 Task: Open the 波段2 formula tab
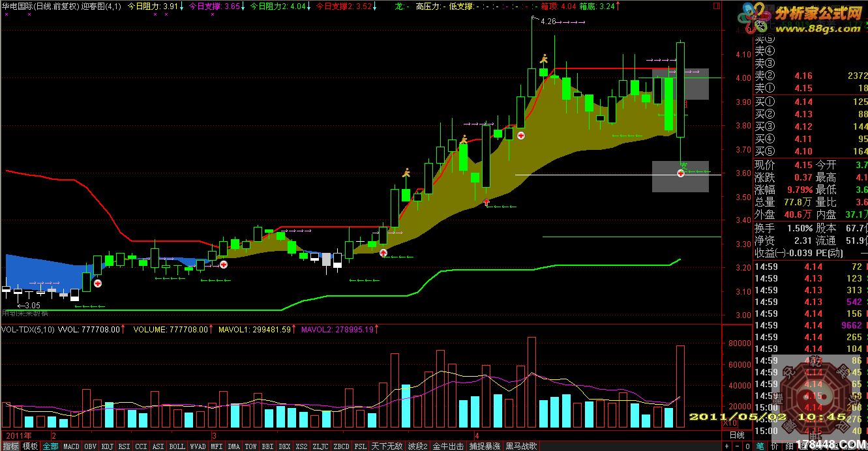[418, 446]
